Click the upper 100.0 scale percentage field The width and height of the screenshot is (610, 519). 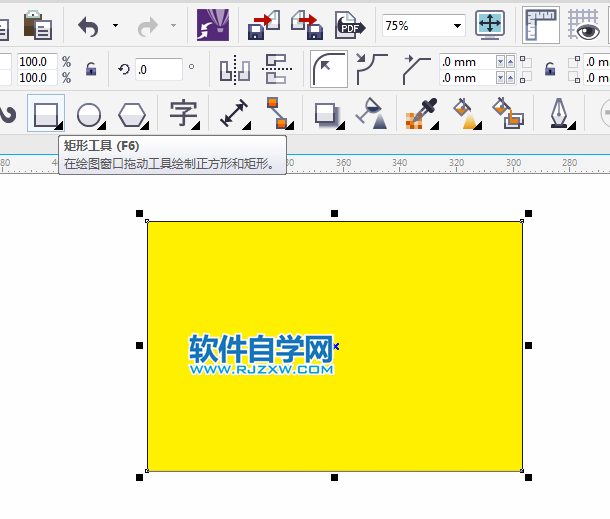(37, 61)
